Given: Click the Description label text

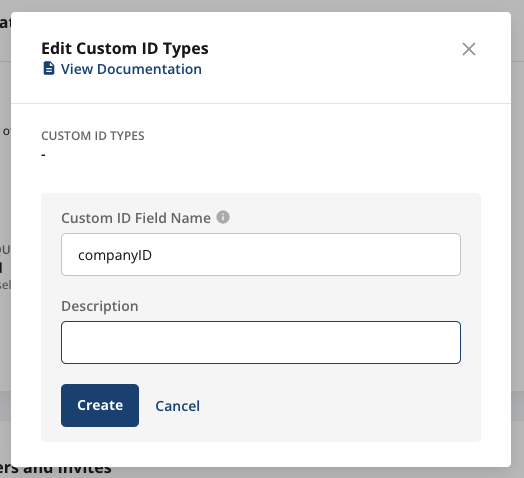Looking at the screenshot, I should click(100, 306).
